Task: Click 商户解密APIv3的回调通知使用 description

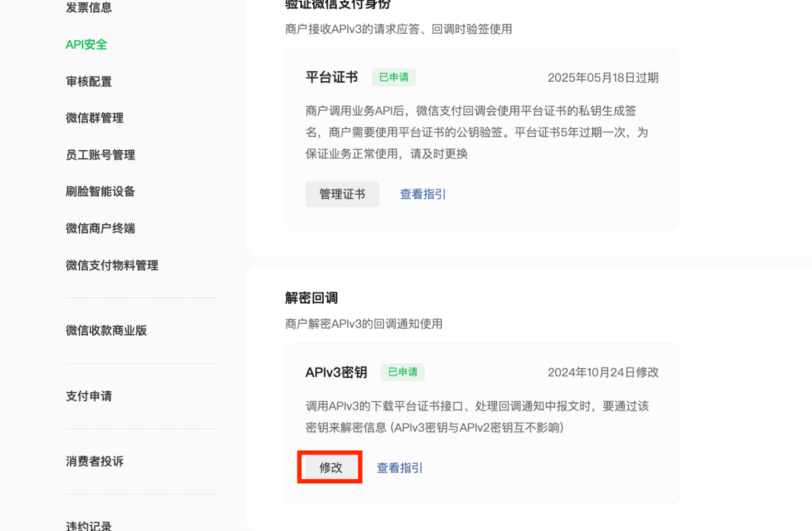Action: click(x=364, y=323)
